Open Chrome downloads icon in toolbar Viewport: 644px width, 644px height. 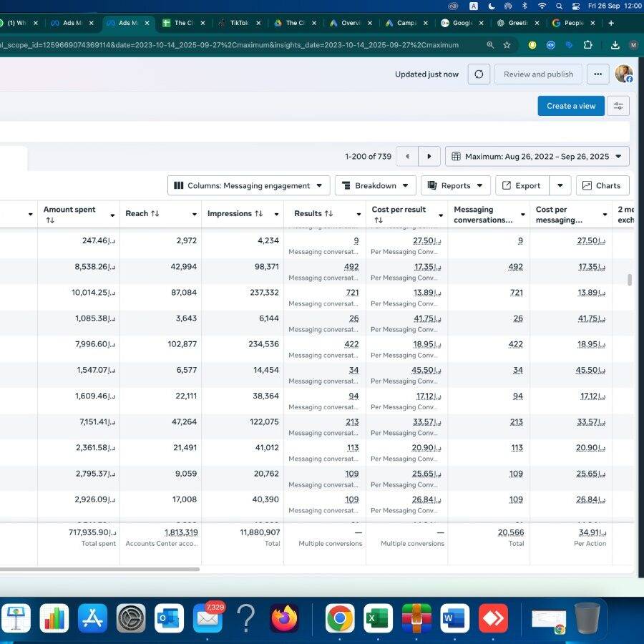coord(615,44)
